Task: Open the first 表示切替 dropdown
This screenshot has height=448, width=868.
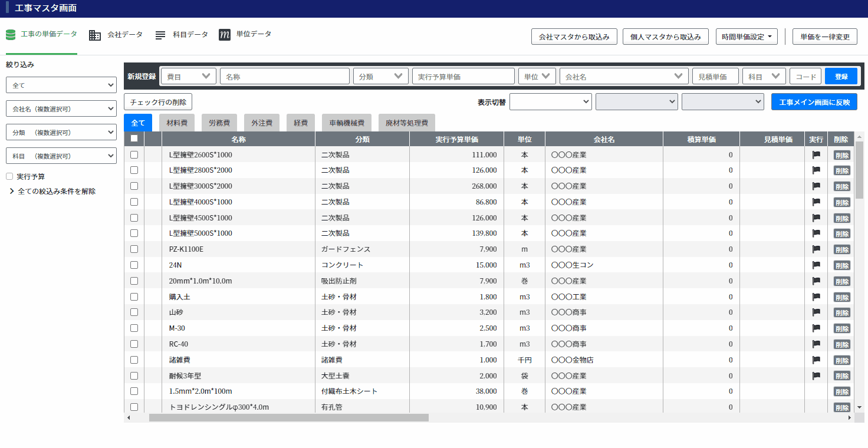Action: 551,102
